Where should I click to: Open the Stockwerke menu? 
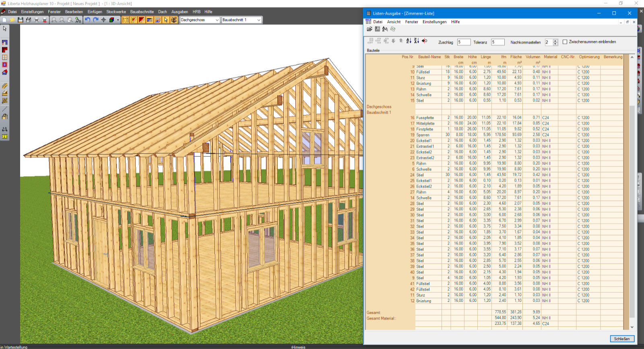pos(116,12)
